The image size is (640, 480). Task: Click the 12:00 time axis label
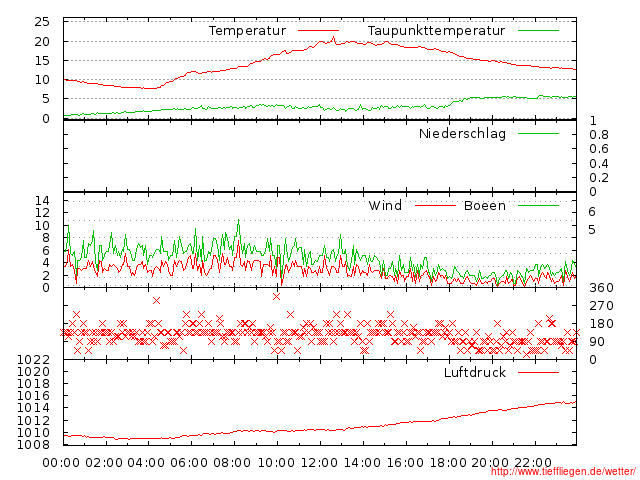(320, 463)
